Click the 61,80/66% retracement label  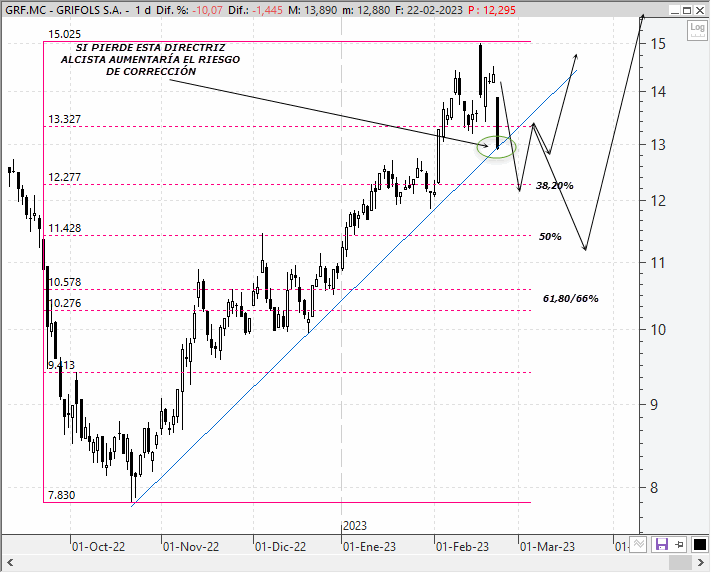570,298
